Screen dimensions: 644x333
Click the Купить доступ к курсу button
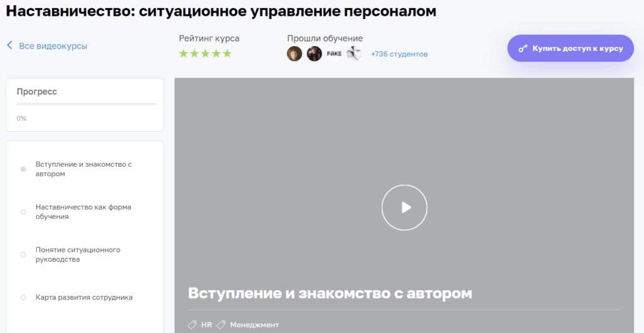pos(570,48)
